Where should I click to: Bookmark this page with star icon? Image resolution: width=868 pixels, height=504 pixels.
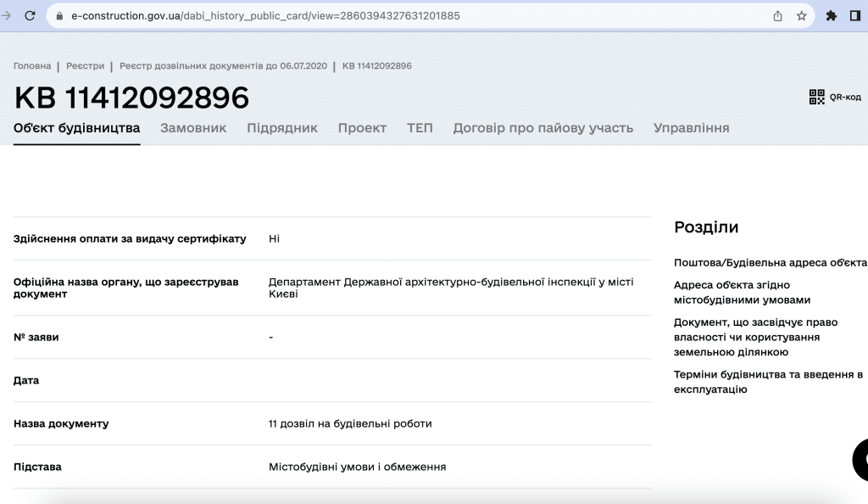pos(801,15)
